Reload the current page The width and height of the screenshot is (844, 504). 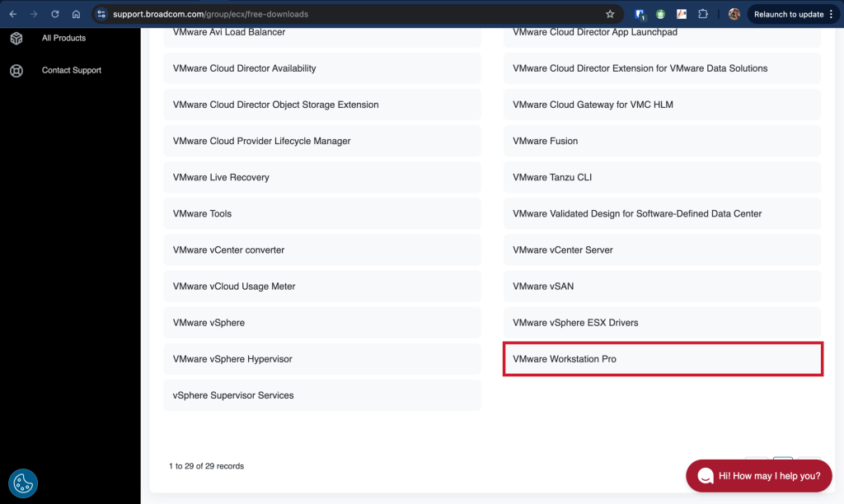(54, 13)
